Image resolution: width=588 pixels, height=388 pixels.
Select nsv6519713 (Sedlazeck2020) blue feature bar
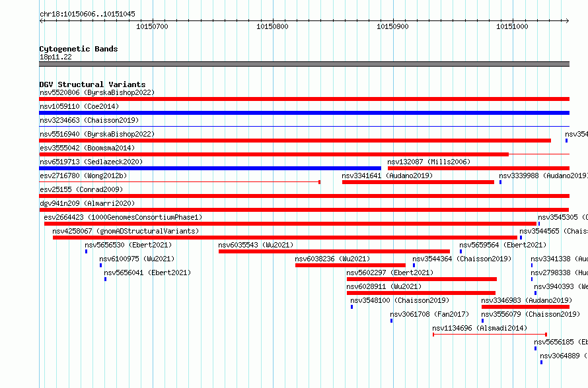[210, 168]
